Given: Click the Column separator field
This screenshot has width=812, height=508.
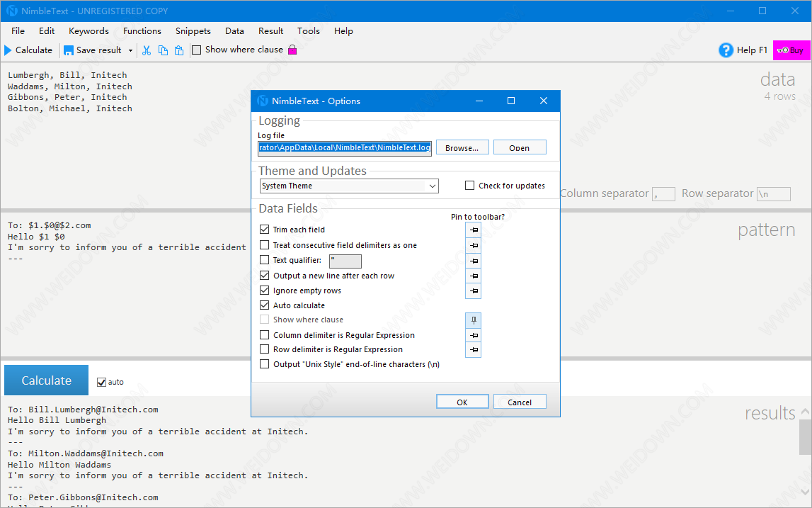Looking at the screenshot, I should coord(663,194).
